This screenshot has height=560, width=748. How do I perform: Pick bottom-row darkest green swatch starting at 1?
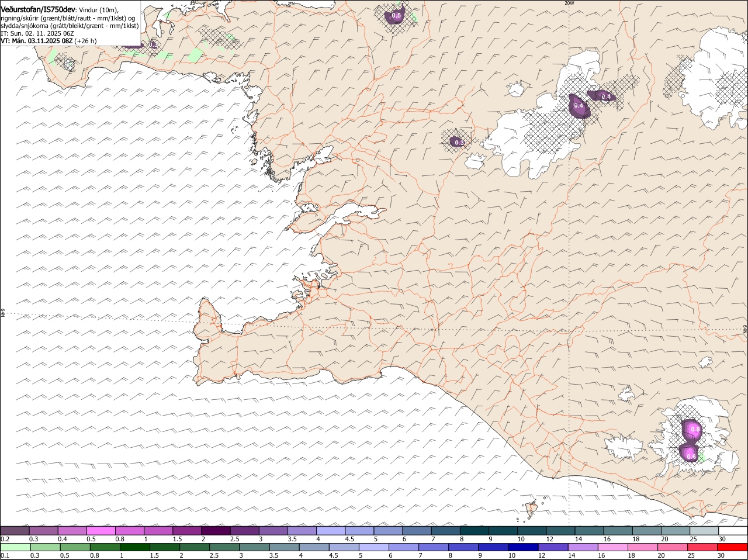pos(134,547)
